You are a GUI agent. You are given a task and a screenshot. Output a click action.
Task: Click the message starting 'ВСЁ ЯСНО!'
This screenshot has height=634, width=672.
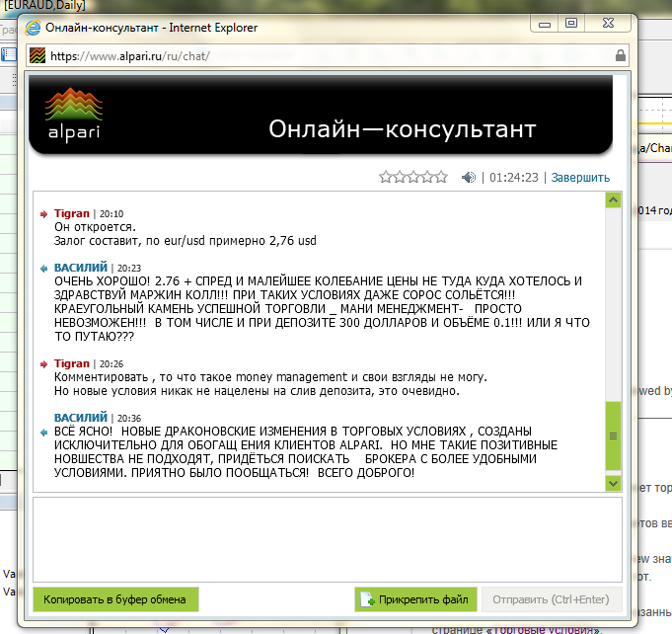tap(306, 452)
